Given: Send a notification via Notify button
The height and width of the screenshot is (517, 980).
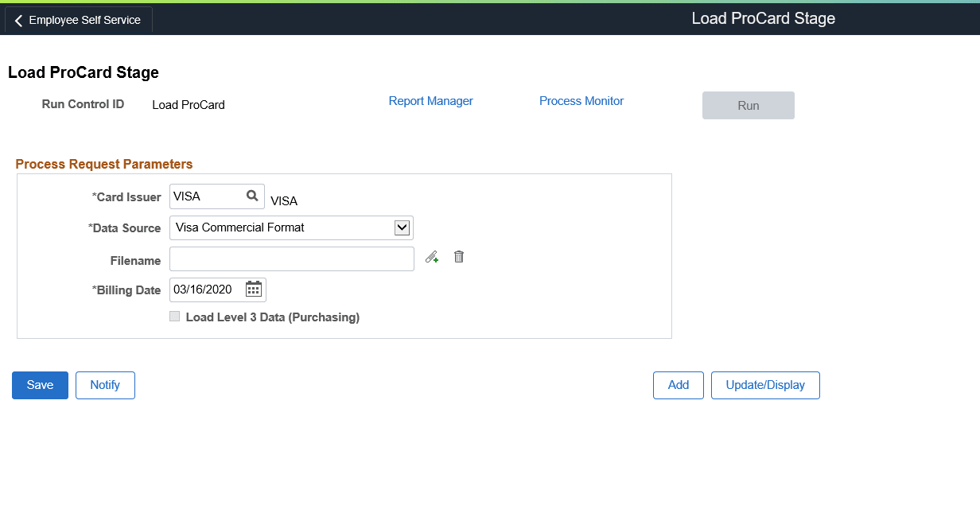Looking at the screenshot, I should pyautogui.click(x=105, y=385).
